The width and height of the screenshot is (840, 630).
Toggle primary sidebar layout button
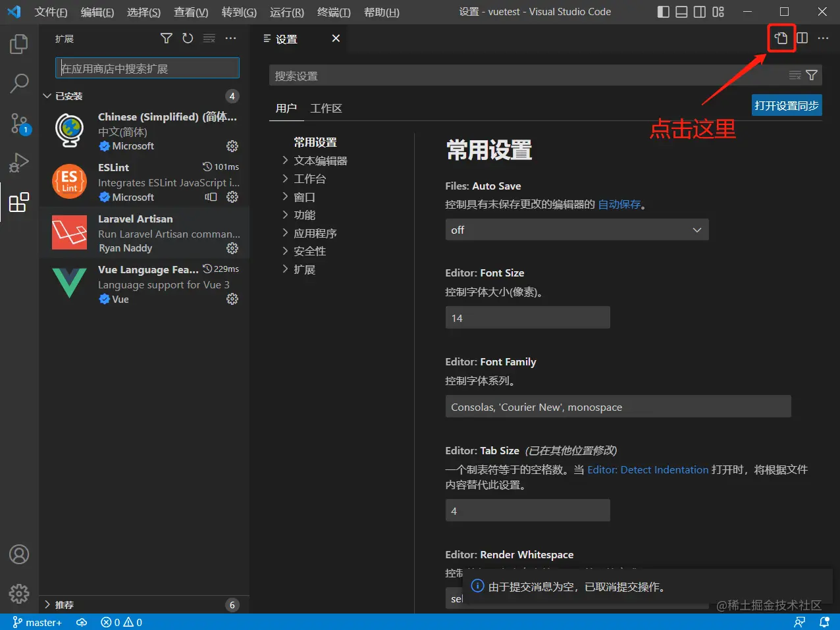coord(664,12)
